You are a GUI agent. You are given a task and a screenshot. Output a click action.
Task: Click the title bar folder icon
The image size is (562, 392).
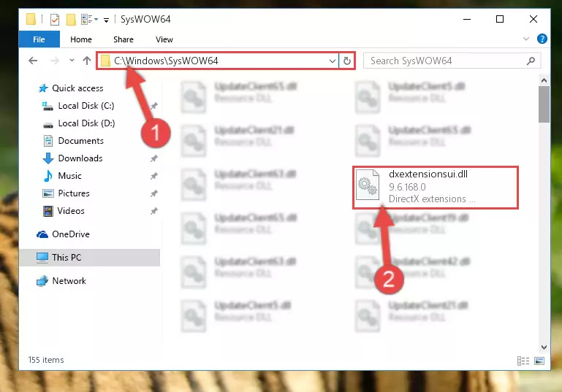click(x=31, y=19)
